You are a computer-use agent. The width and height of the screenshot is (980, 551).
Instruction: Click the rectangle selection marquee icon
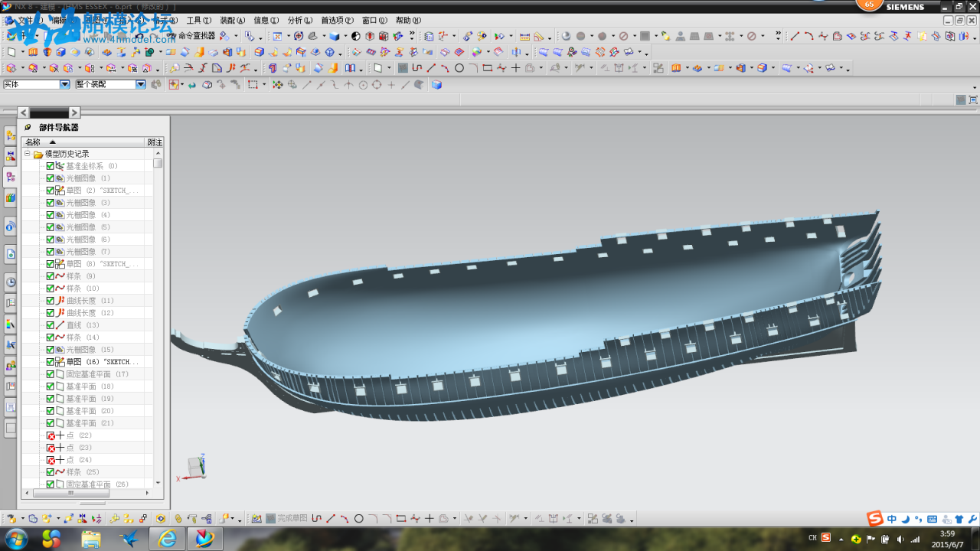click(x=253, y=85)
